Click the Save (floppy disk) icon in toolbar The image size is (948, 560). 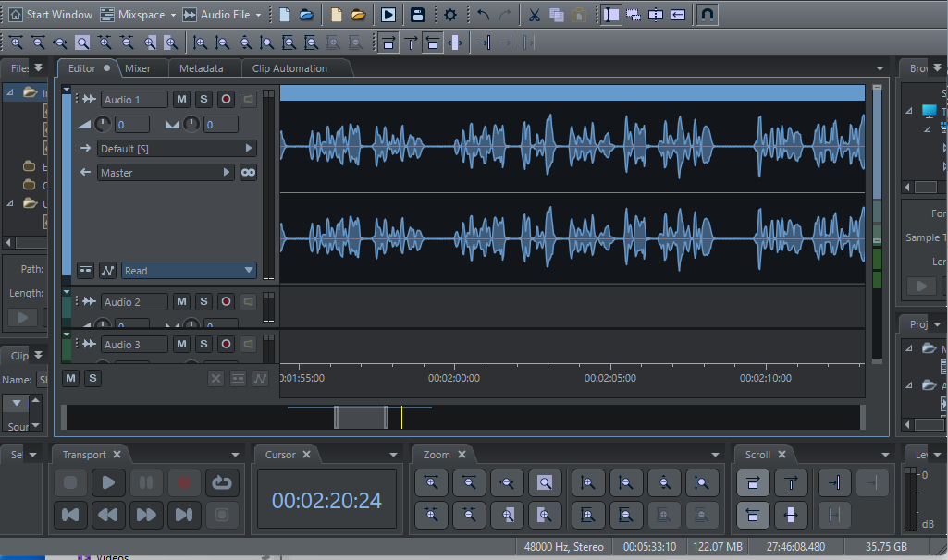(x=418, y=15)
